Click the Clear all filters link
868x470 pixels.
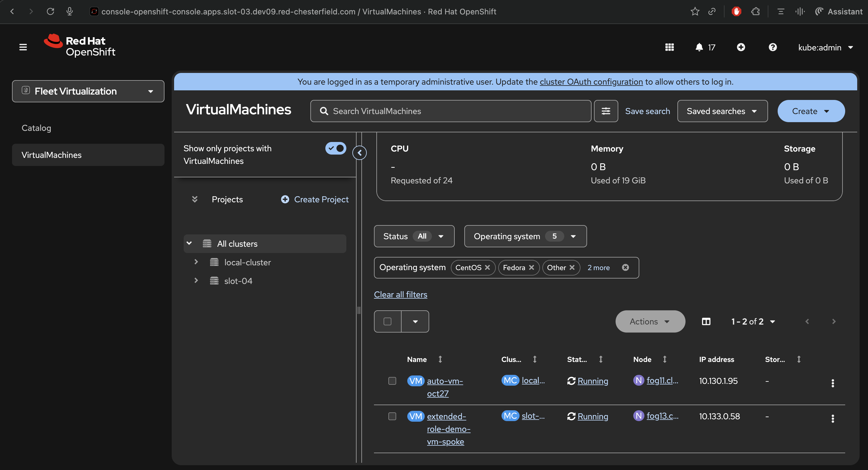(400, 294)
